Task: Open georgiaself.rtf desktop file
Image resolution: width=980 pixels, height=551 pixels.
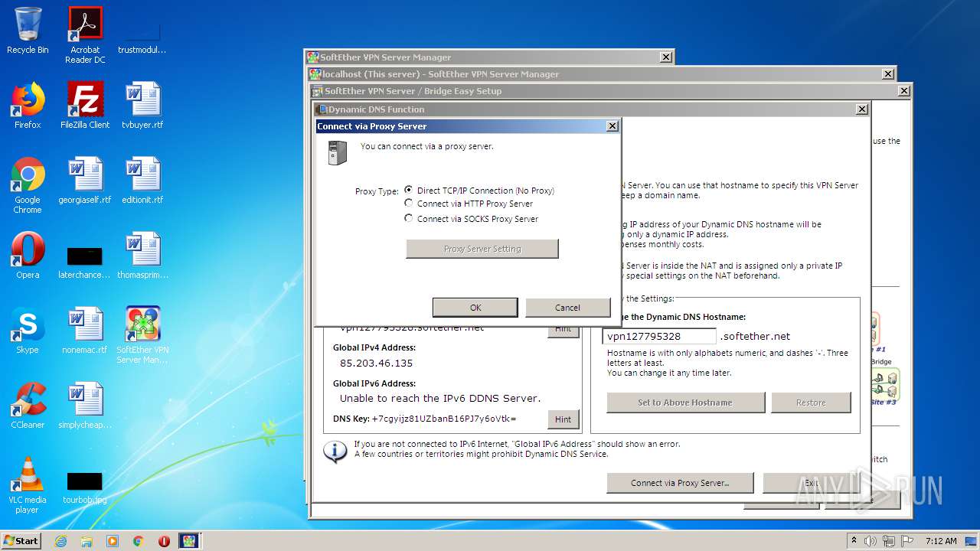Action: pyautogui.click(x=85, y=181)
